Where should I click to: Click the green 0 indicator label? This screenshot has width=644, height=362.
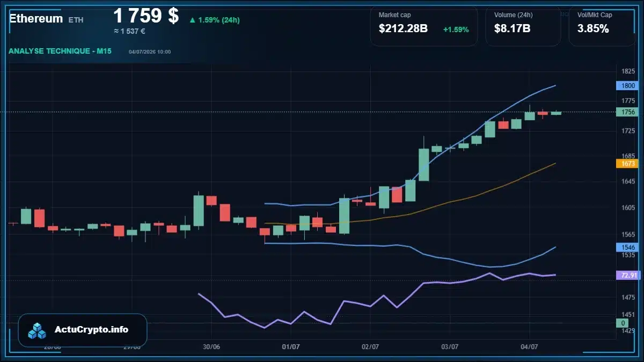click(623, 323)
